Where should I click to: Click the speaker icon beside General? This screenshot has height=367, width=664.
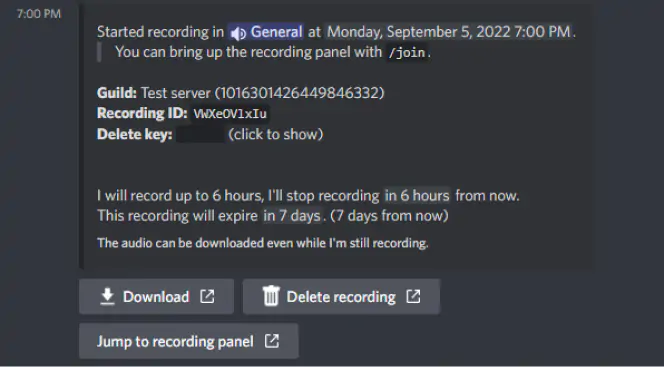click(x=238, y=33)
